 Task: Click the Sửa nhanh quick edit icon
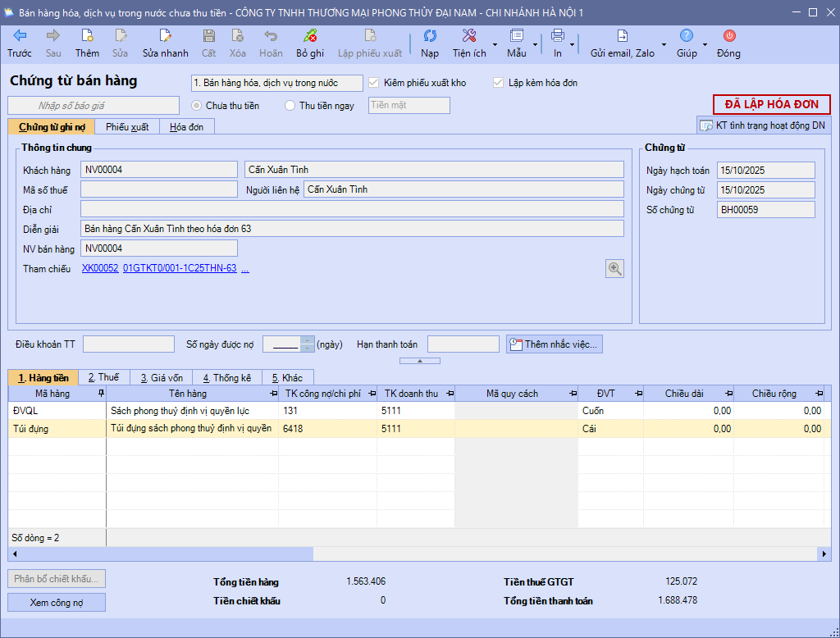coord(166,36)
